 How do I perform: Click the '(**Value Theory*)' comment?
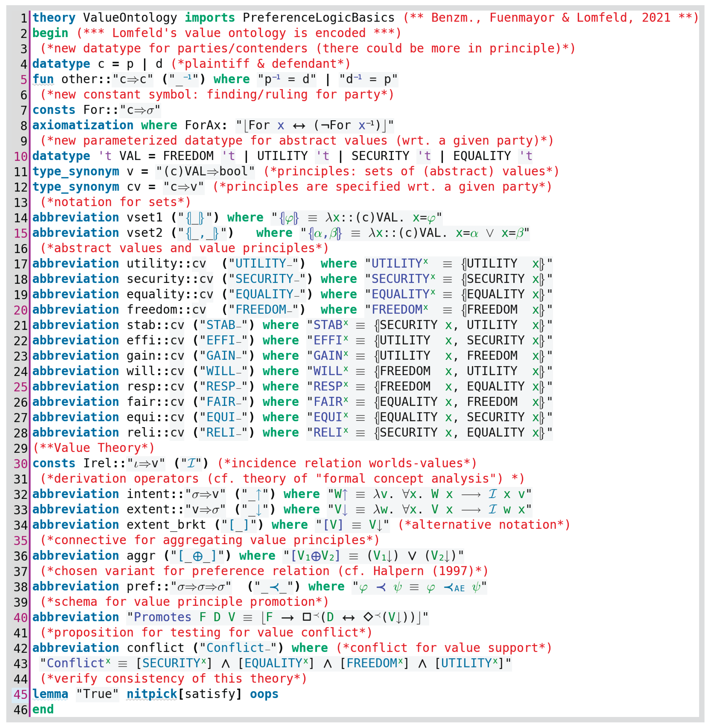(x=94, y=448)
